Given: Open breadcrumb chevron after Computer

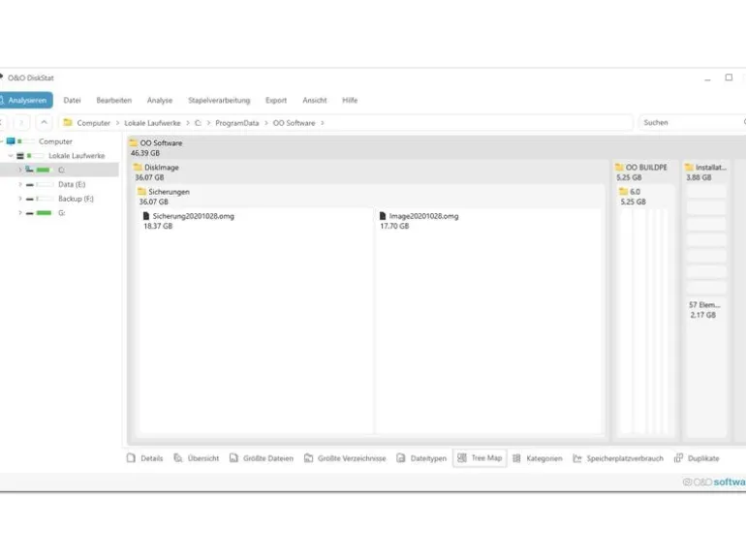Looking at the screenshot, I should 117,123.
